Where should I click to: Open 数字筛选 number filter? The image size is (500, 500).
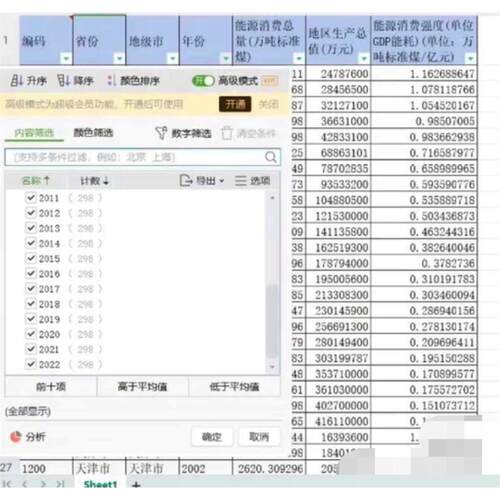click(x=183, y=133)
